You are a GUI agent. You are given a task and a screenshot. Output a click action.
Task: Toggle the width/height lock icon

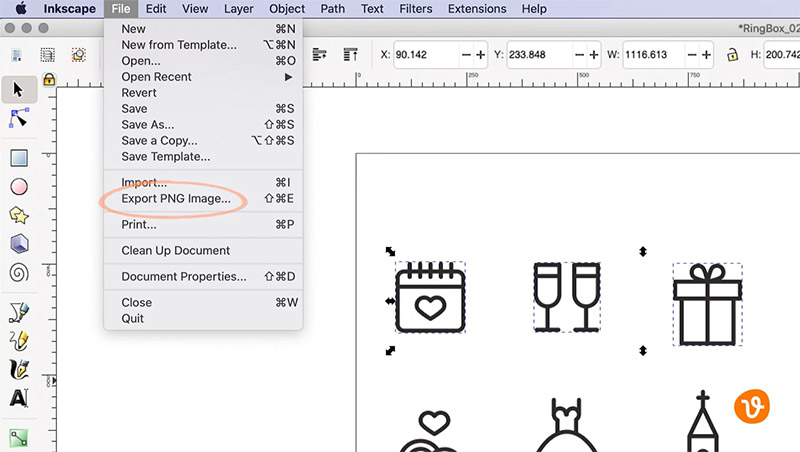coord(732,54)
